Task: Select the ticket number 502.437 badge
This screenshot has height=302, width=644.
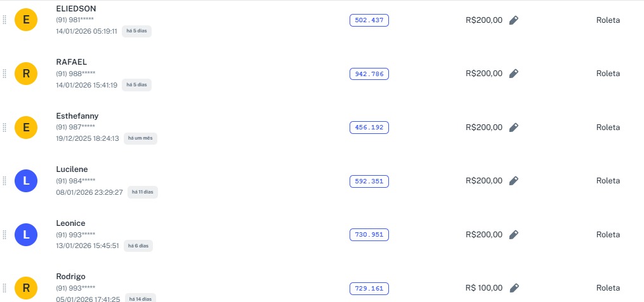Action: (x=369, y=20)
